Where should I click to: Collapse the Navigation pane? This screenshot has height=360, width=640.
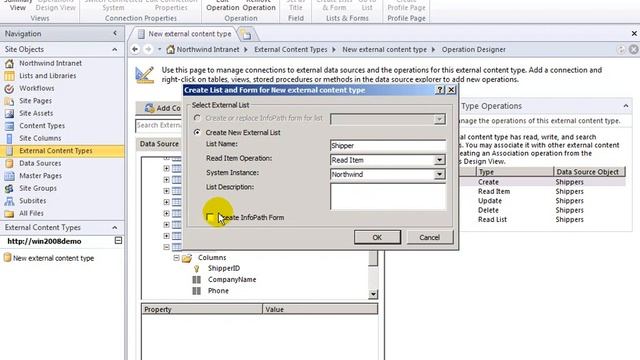pyautogui.click(x=115, y=33)
